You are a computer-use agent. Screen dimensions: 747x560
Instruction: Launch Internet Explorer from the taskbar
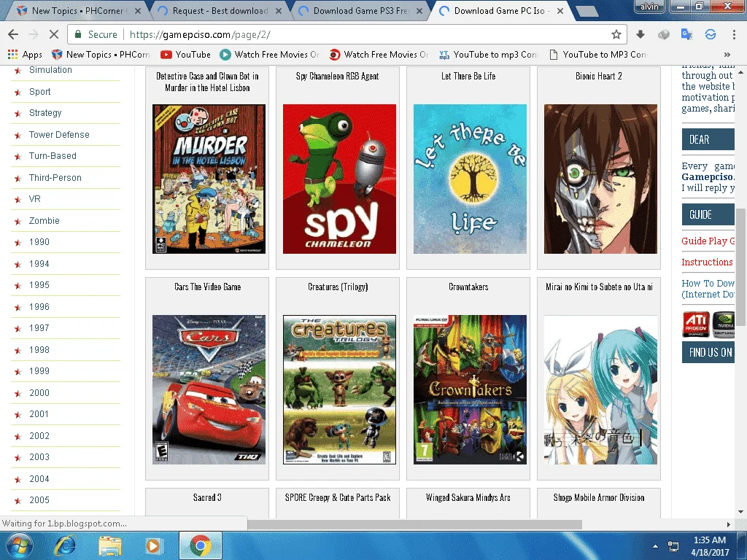65,545
